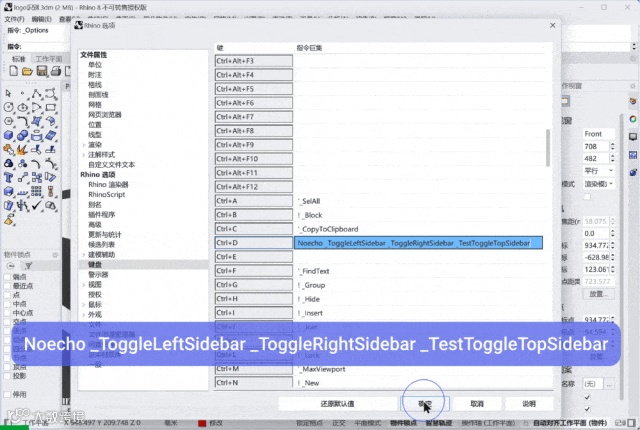Click the ... browse button next to 名称
The height and width of the screenshot is (430, 640).
[x=609, y=384]
